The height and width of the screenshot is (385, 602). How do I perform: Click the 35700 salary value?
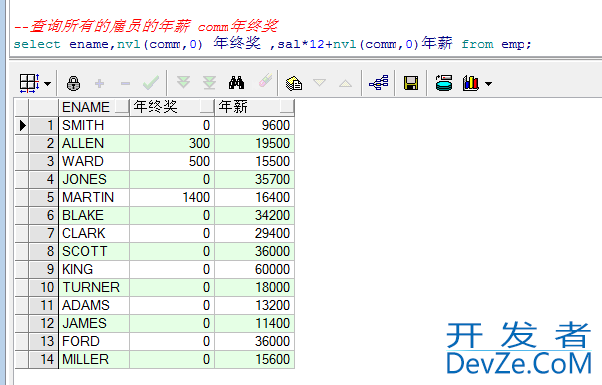(255, 179)
